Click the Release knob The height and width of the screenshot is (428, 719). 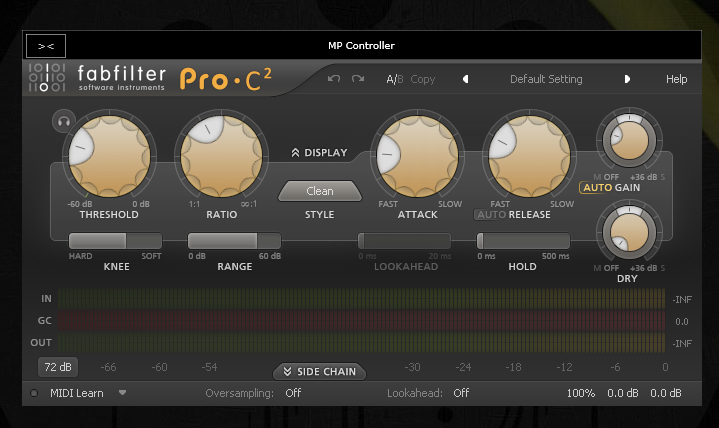pyautogui.click(x=529, y=156)
